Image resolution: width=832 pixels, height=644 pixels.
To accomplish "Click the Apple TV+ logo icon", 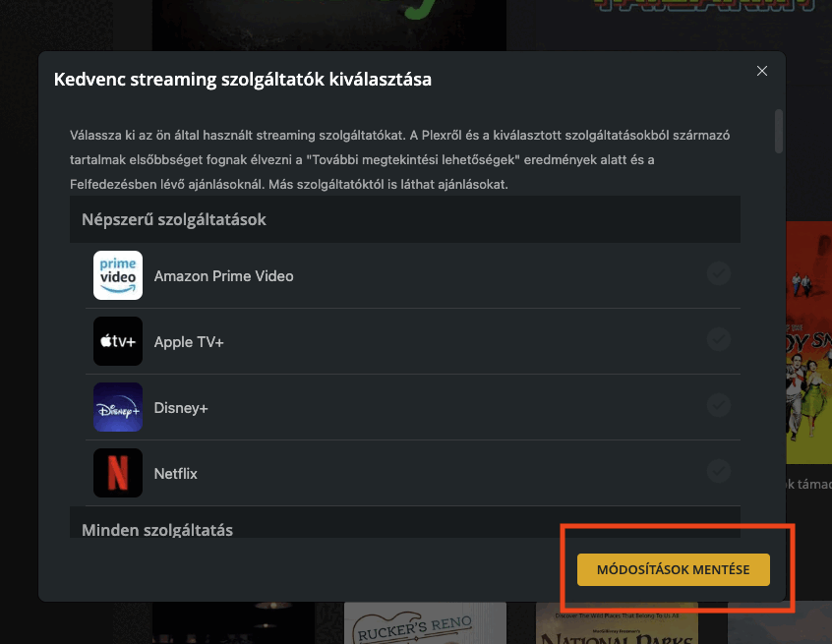I will point(118,341).
